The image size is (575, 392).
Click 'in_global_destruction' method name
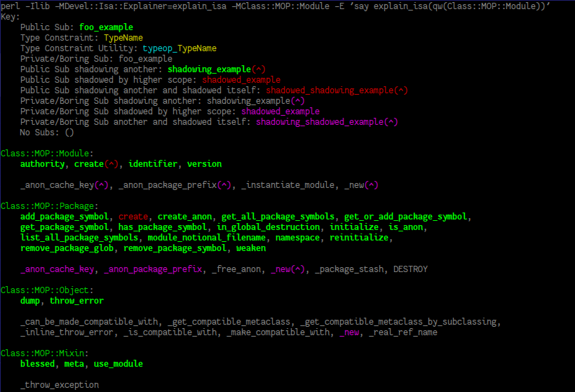pyautogui.click(x=268, y=227)
